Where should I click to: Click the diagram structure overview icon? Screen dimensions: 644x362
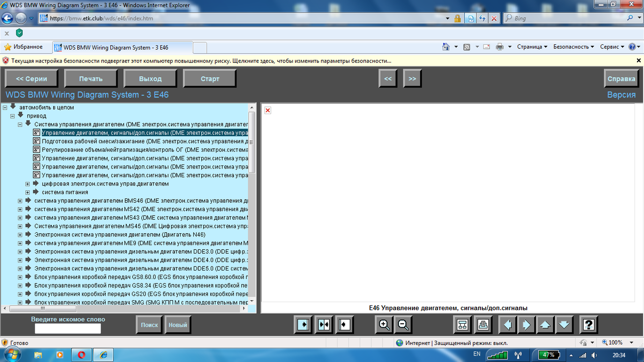(x=462, y=325)
